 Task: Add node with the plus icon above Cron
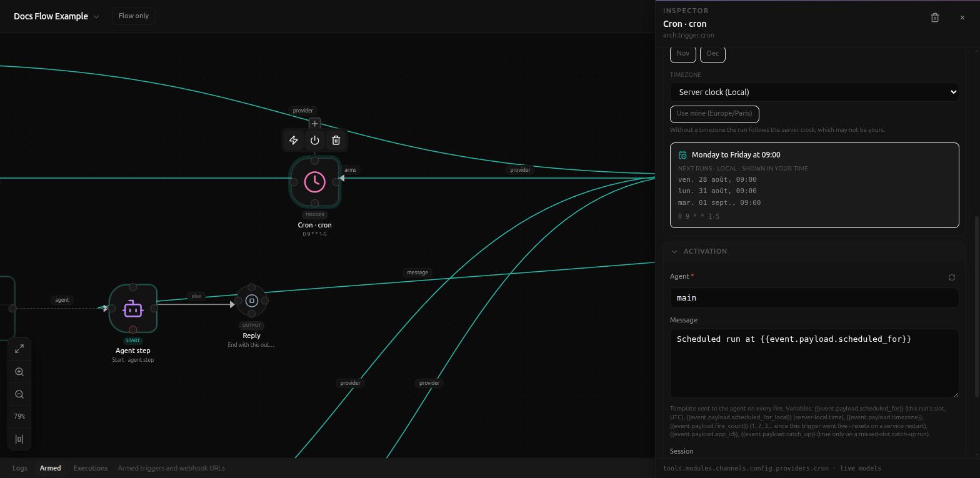pos(315,124)
